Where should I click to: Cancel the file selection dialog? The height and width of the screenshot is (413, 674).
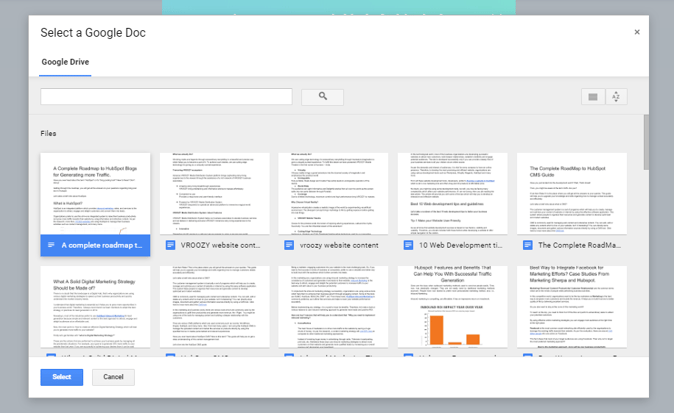pyautogui.click(x=113, y=377)
